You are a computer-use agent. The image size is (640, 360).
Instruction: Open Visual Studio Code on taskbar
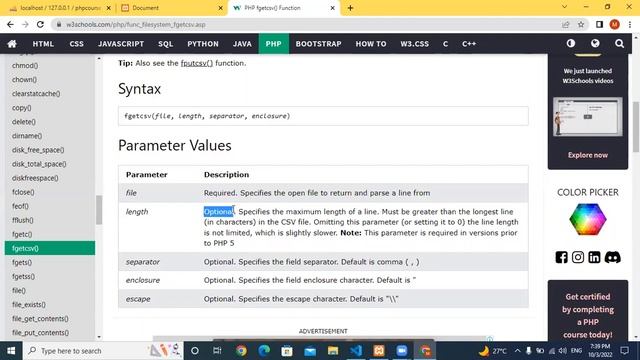click(x=356, y=351)
